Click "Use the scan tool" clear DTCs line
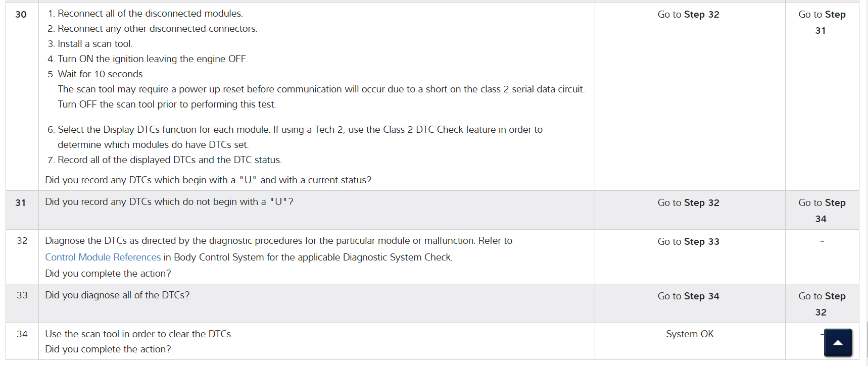Screen dimensions: 868x366 (x=138, y=334)
